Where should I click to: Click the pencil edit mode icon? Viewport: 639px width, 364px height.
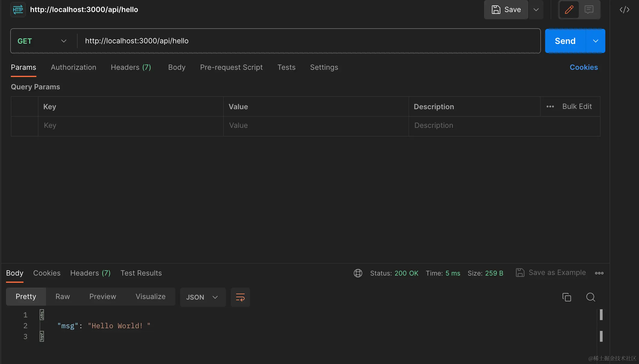click(x=569, y=10)
